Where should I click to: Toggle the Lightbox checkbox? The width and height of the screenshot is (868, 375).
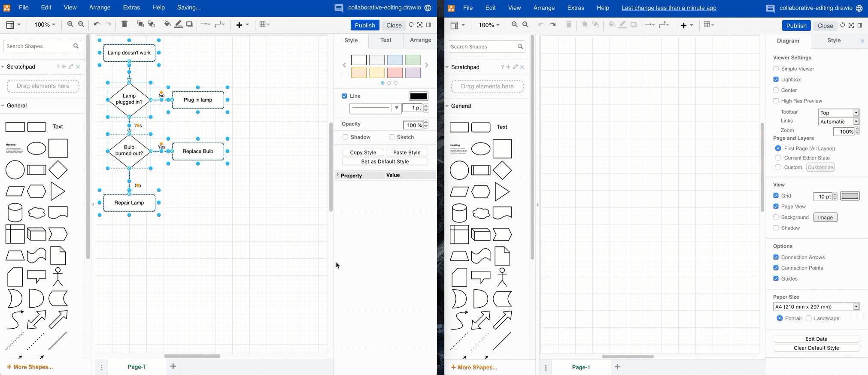(x=776, y=79)
